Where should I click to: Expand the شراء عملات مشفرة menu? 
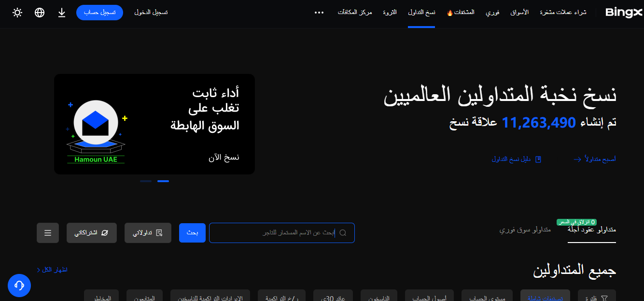coord(563,13)
